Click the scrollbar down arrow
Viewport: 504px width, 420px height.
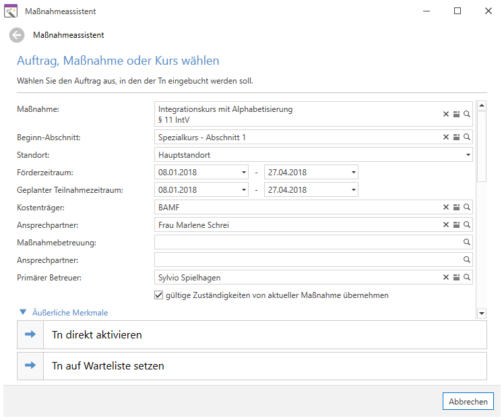click(x=482, y=313)
